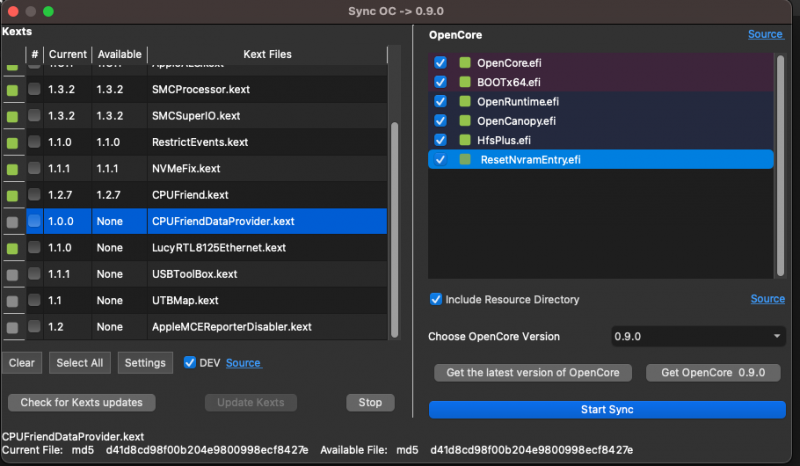800x466 pixels.
Task: Click the kext list vertical scrollbar
Action: coord(395,200)
